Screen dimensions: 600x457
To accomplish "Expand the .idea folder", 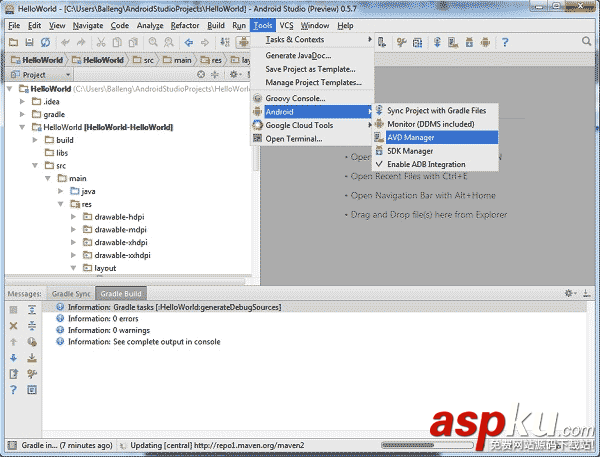I will pos(22,101).
